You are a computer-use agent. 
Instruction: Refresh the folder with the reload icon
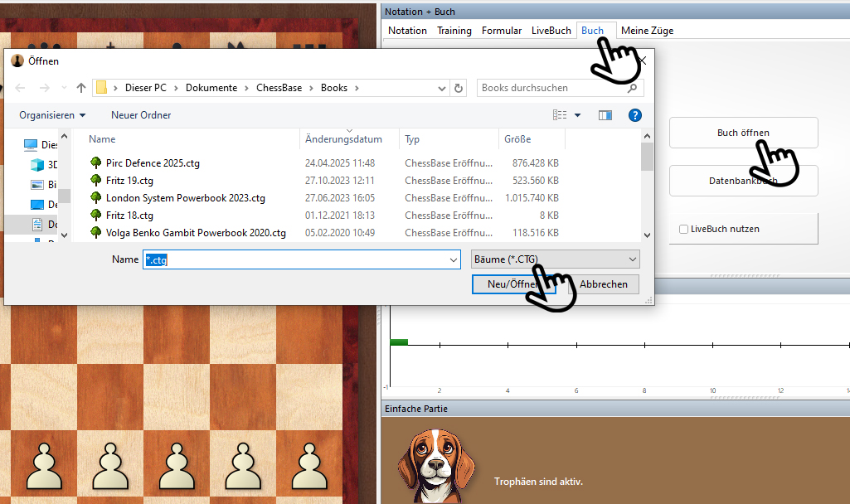[459, 87]
